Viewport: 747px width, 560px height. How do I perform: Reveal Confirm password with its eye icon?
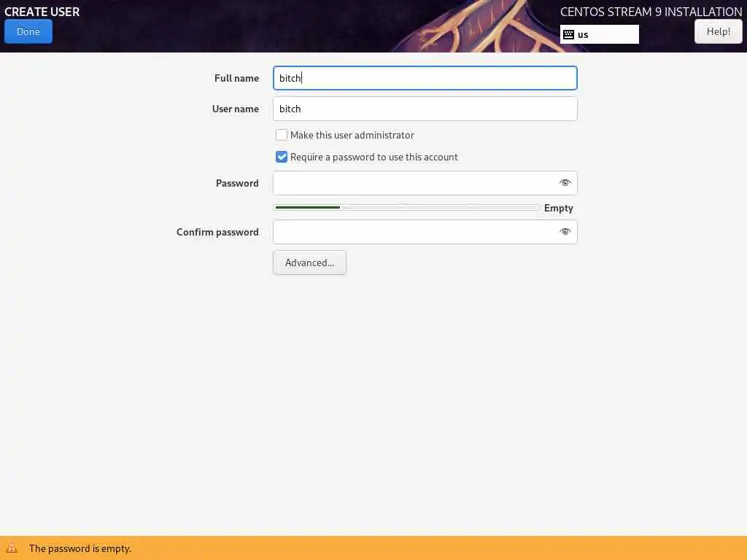tap(565, 232)
